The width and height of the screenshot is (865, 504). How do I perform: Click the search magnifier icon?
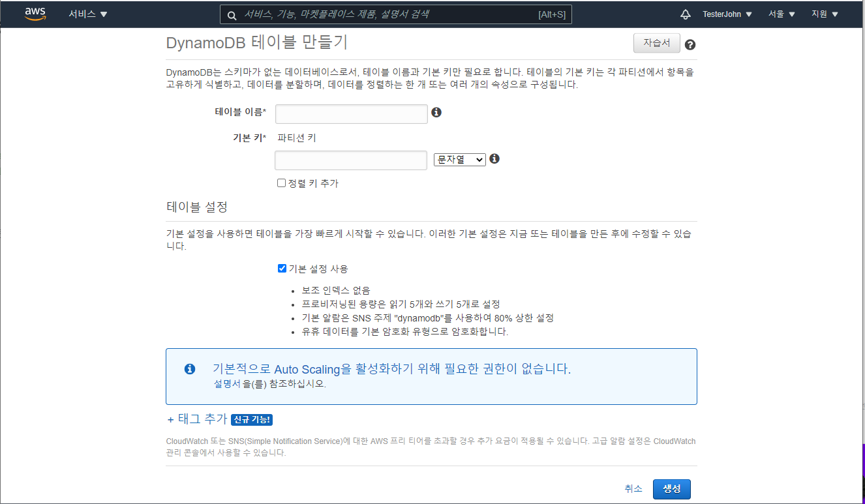pyautogui.click(x=232, y=14)
